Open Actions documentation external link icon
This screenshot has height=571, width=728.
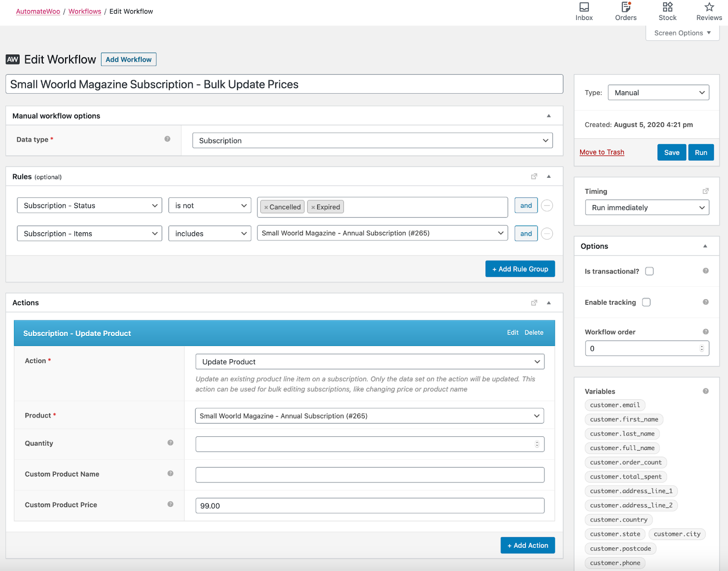click(534, 303)
